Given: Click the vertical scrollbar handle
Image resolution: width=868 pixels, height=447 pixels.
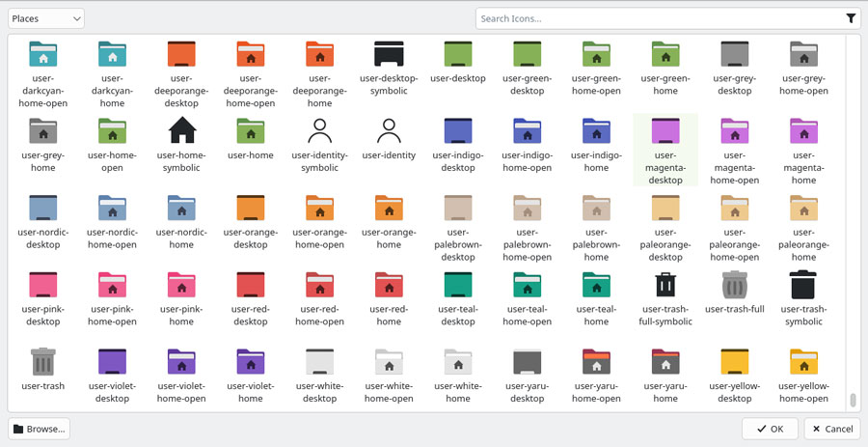Looking at the screenshot, I should [854, 400].
